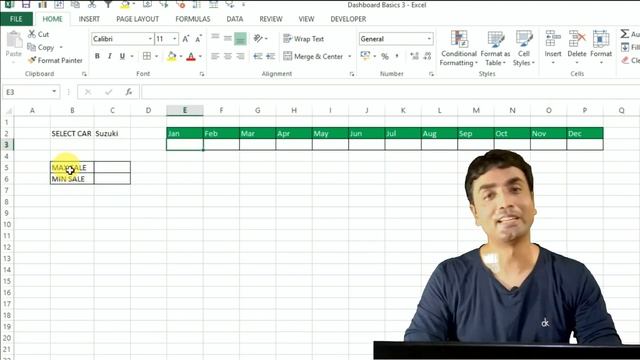Click the Insert Function fx button
640x360 pixels.
click(129, 92)
